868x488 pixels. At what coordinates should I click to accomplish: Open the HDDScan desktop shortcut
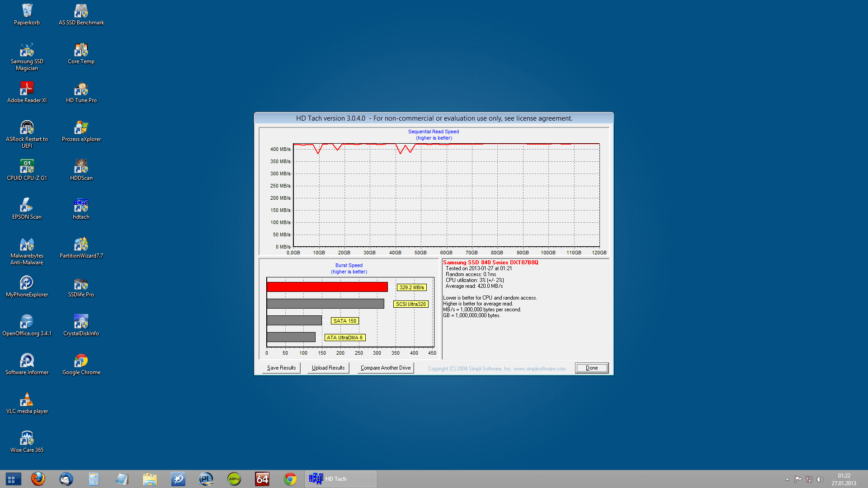click(81, 170)
